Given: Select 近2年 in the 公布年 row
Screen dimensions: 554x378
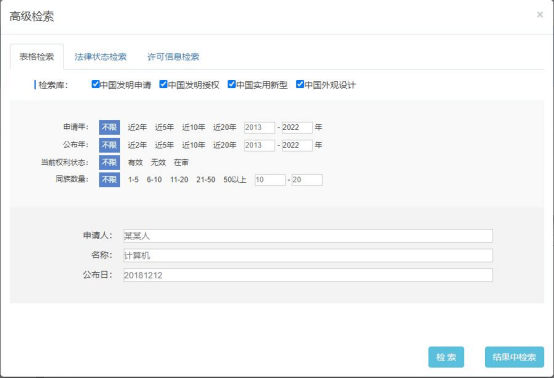Looking at the screenshot, I should [137, 145].
